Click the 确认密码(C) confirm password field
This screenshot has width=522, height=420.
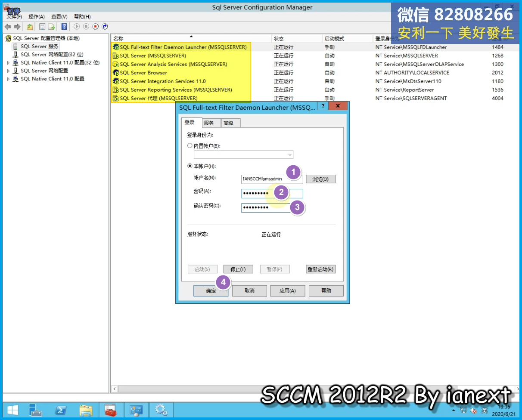point(272,208)
